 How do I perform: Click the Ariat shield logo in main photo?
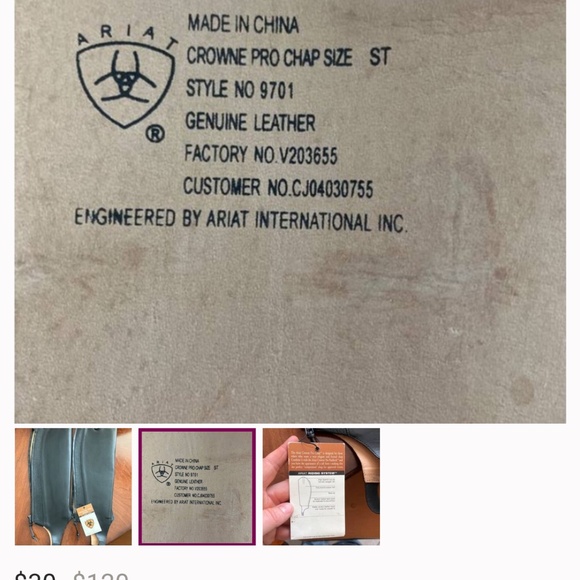pyautogui.click(x=125, y=78)
